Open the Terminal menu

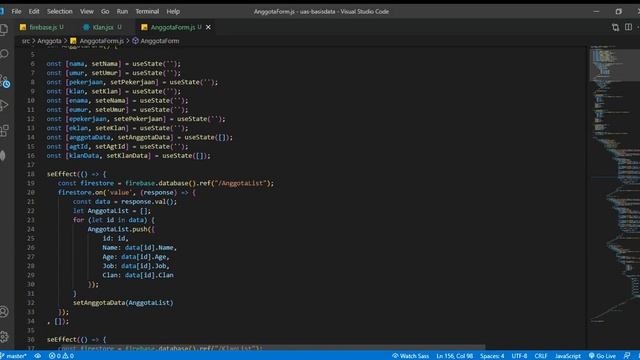click(x=147, y=11)
